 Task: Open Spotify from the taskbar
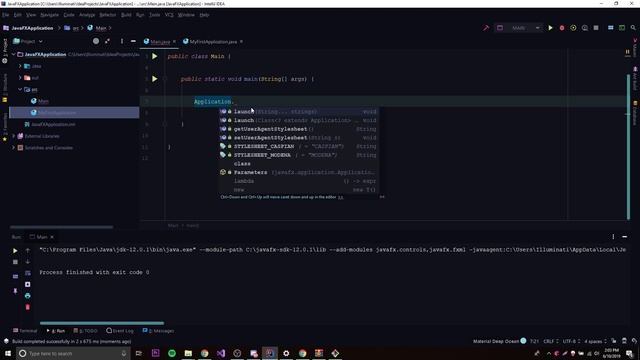click(172, 353)
